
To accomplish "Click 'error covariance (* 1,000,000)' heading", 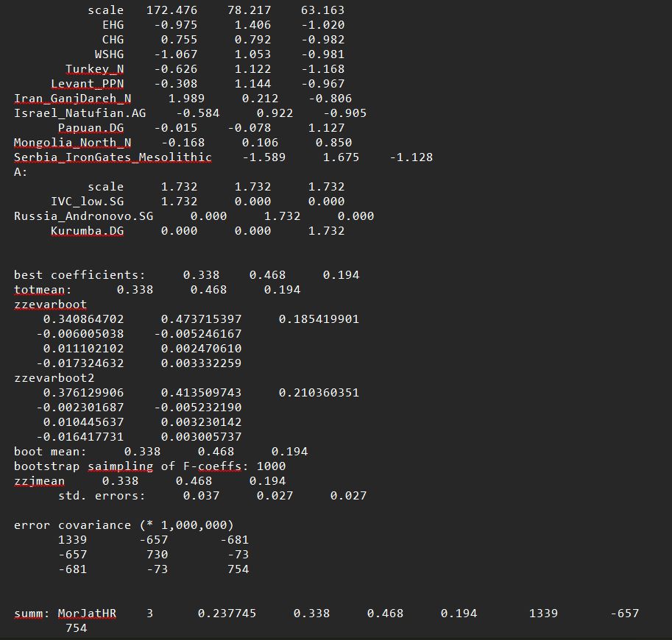I will (x=124, y=525).
